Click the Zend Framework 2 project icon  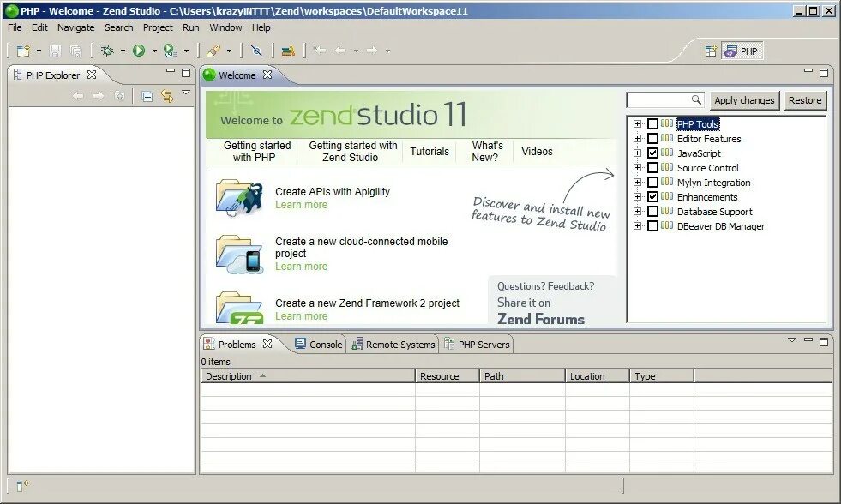[239, 307]
